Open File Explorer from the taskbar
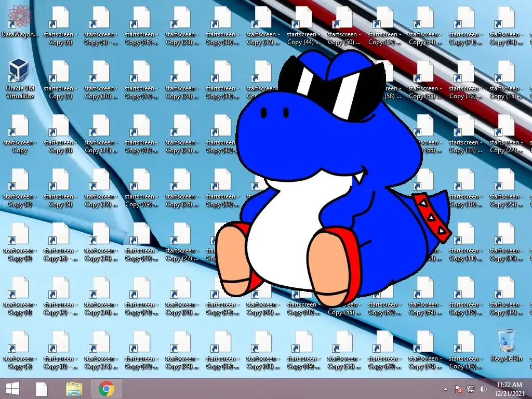The height and width of the screenshot is (399, 532). (x=74, y=389)
